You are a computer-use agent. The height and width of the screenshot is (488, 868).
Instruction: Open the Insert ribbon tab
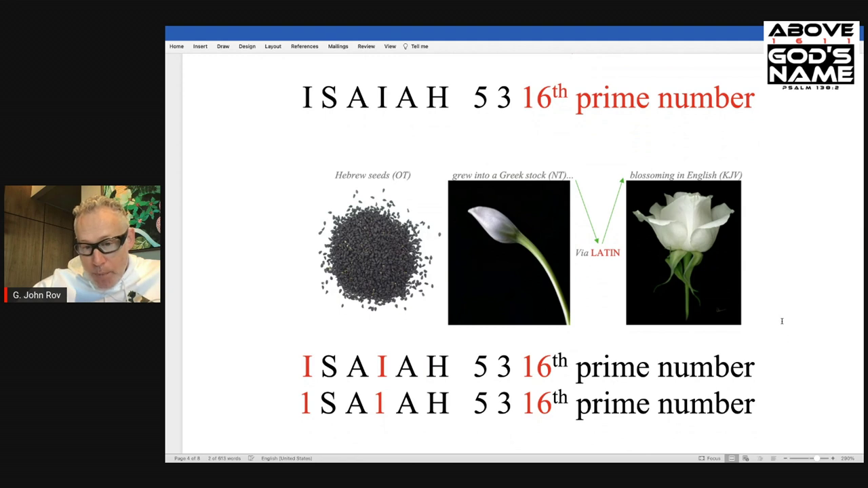[200, 47]
